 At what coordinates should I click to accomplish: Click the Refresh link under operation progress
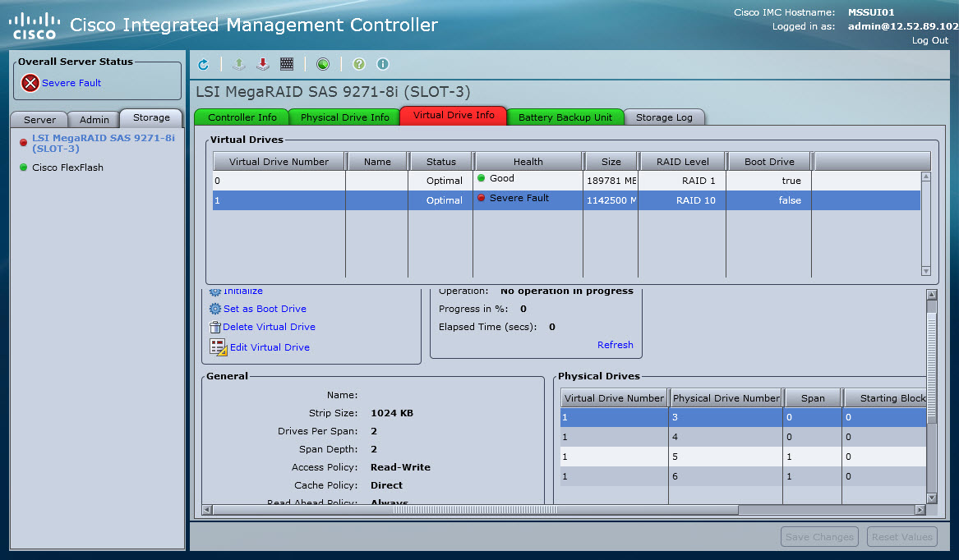click(616, 345)
